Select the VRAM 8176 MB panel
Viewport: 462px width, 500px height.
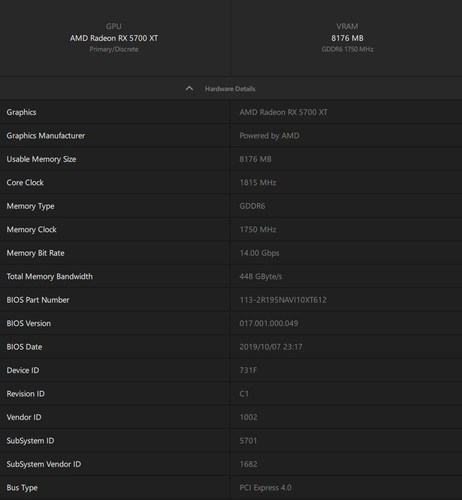(347, 38)
